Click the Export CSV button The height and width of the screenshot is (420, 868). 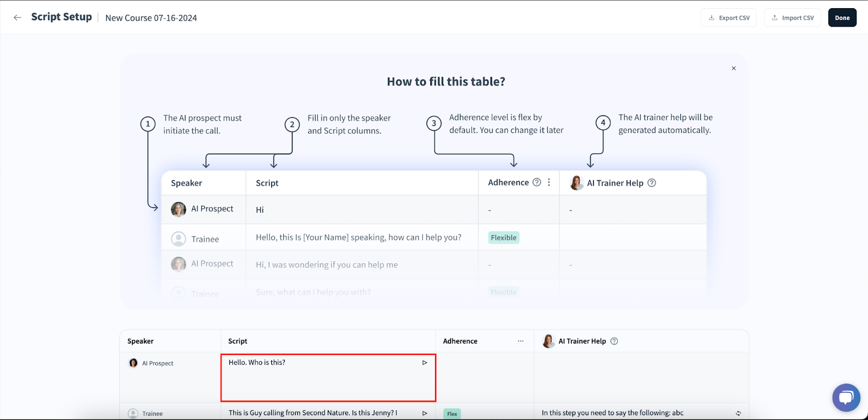(729, 18)
